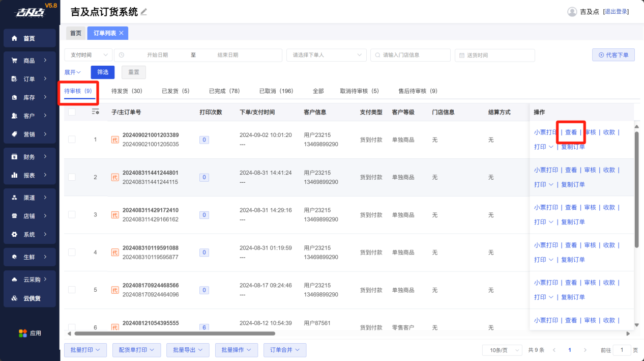Click the blue 筛选 filter button
The image size is (644, 361).
coord(103,72)
